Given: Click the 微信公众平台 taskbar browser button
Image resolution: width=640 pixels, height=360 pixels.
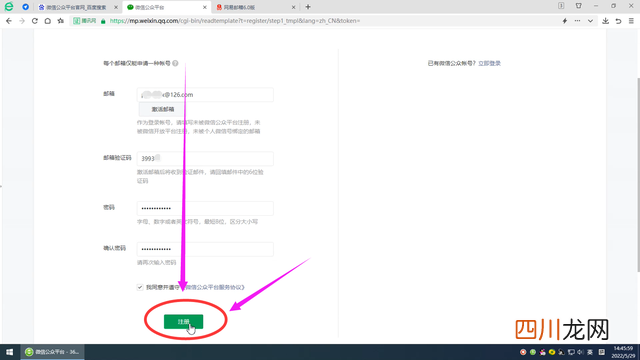Looking at the screenshot, I should click(53, 352).
